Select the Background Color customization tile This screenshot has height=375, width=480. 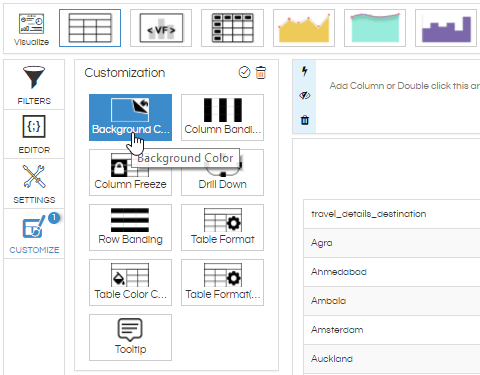pos(130,117)
